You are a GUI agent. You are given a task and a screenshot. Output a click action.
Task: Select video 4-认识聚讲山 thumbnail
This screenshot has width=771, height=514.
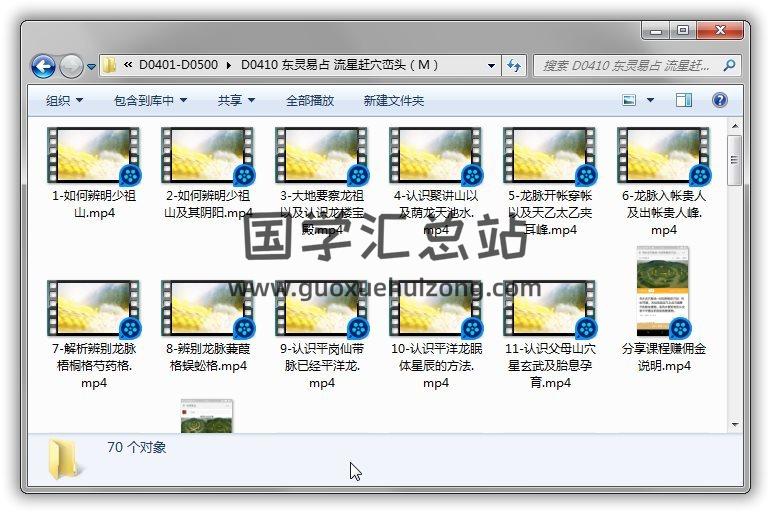pos(436,155)
